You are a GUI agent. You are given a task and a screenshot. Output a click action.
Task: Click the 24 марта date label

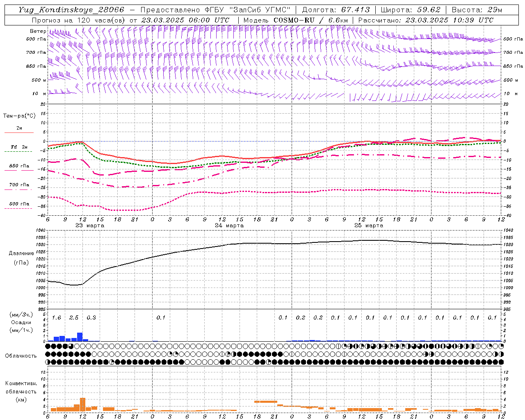[x=229, y=226]
